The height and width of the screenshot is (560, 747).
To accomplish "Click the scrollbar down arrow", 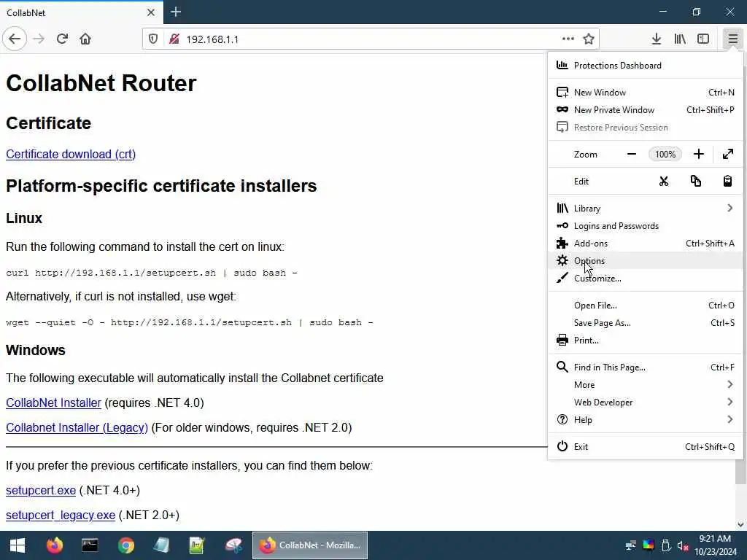I will click(x=740, y=525).
